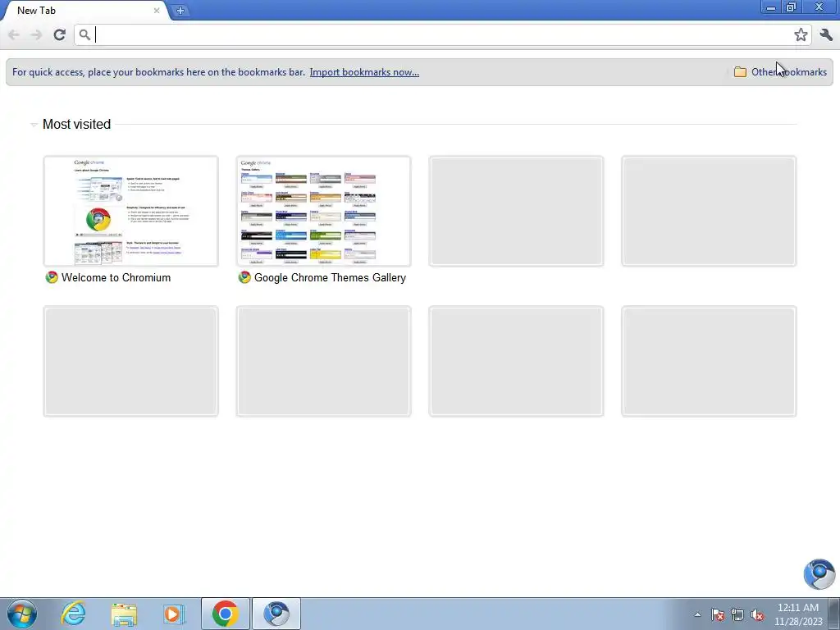Restore down the Chromium window
The height and width of the screenshot is (630, 840).
click(x=791, y=7)
